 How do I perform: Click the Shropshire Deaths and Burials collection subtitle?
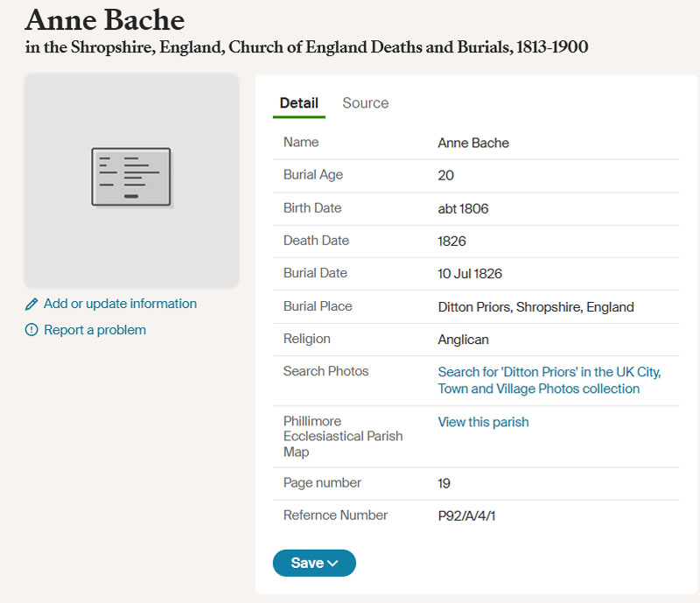(x=306, y=47)
